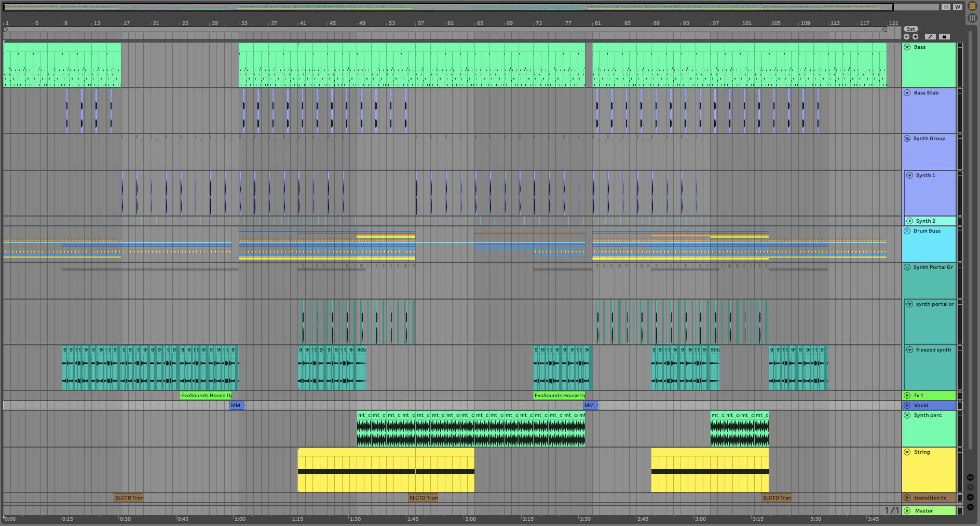Expand the Master track

(x=907, y=511)
